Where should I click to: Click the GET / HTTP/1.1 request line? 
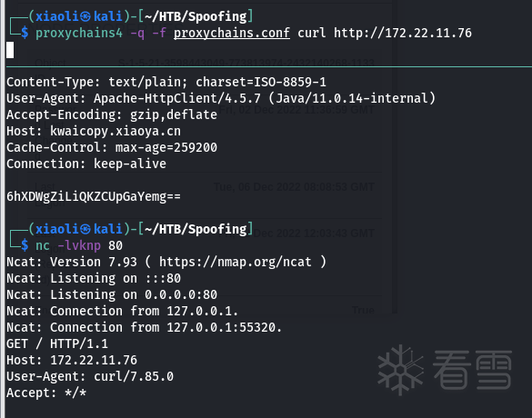(57, 344)
